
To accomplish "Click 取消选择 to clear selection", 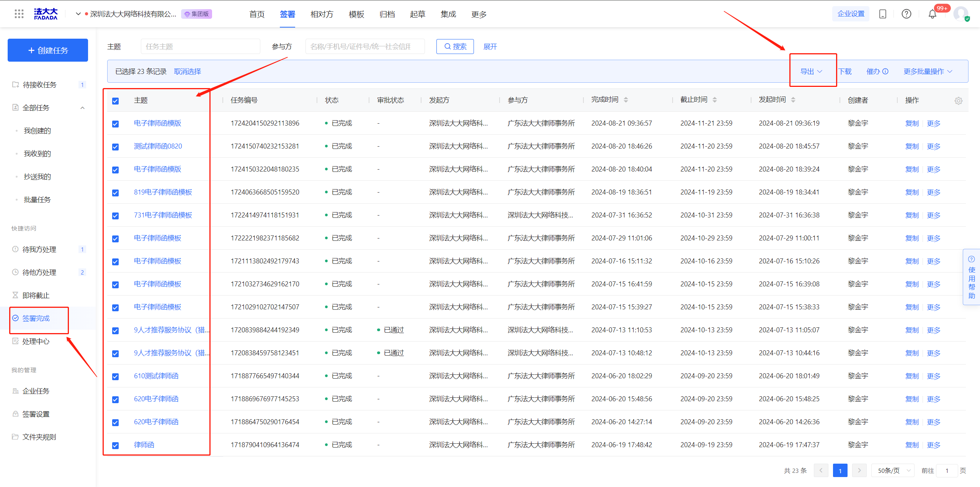I will coord(188,72).
